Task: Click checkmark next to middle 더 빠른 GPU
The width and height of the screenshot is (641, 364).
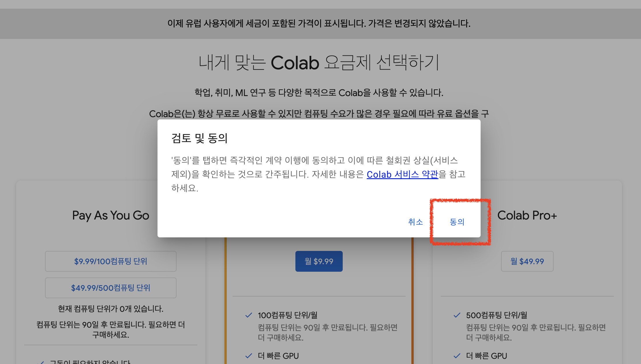Action: pos(248,356)
